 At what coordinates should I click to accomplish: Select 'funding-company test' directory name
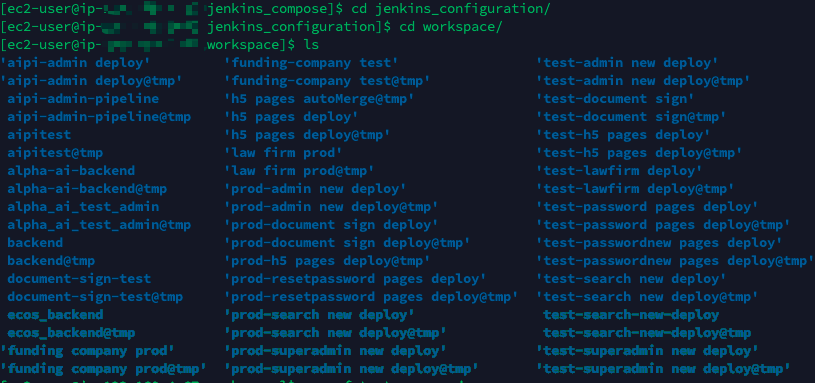click(x=311, y=63)
